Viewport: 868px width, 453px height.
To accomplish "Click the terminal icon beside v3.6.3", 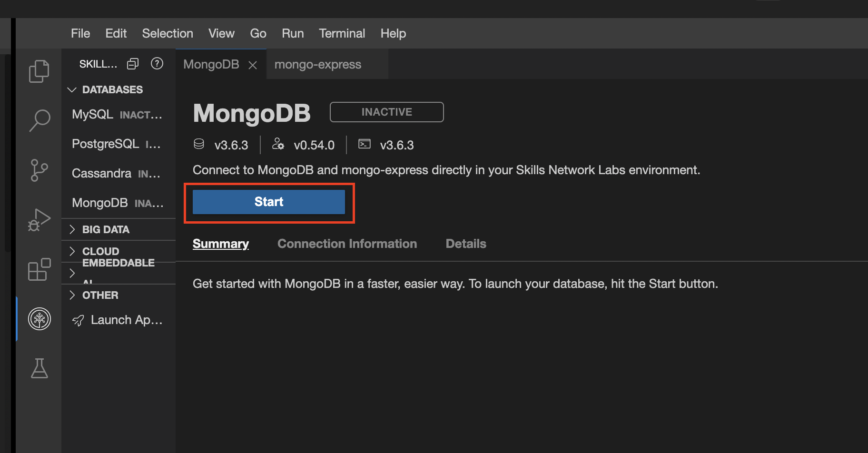I will coord(365,144).
